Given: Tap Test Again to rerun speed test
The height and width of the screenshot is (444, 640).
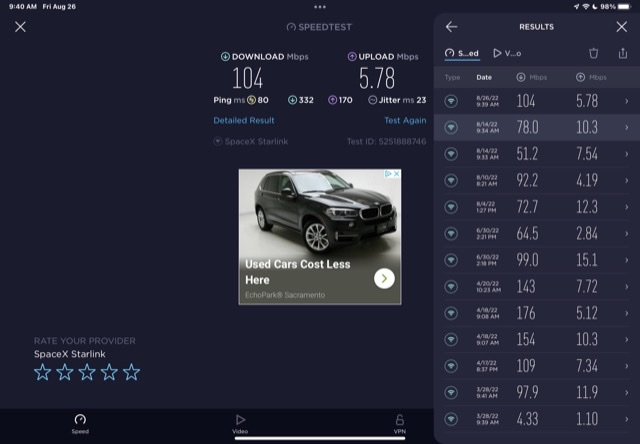Looking at the screenshot, I should tap(405, 120).
